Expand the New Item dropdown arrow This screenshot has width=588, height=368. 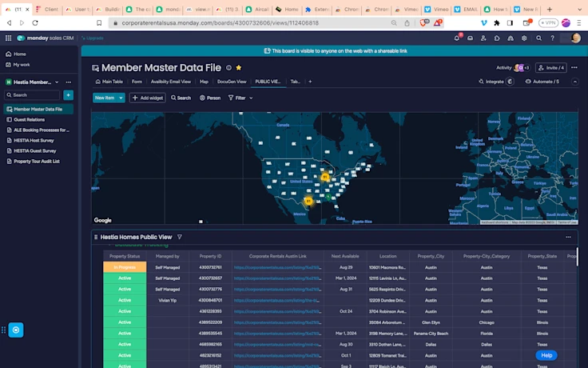[x=121, y=98]
